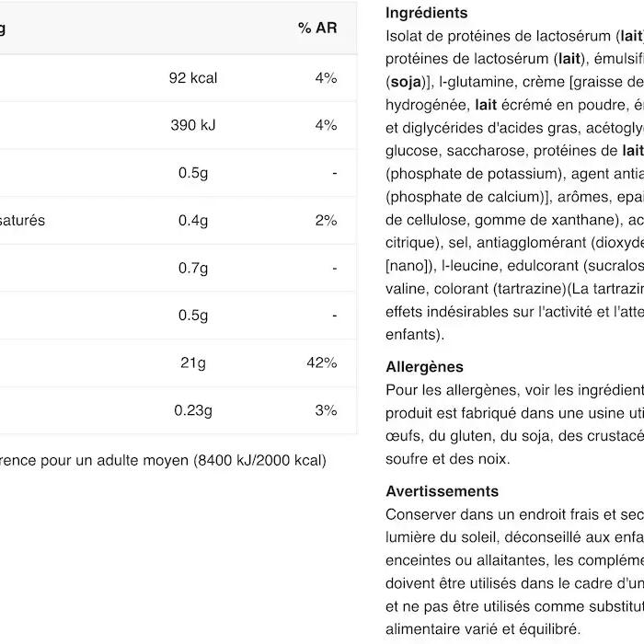Click the 21g table value

[193, 363]
